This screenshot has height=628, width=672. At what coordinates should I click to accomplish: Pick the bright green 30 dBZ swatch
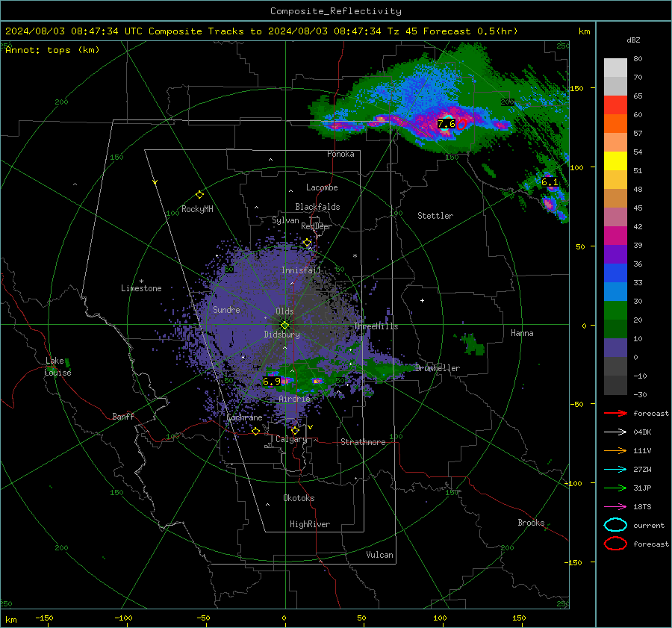click(x=615, y=310)
